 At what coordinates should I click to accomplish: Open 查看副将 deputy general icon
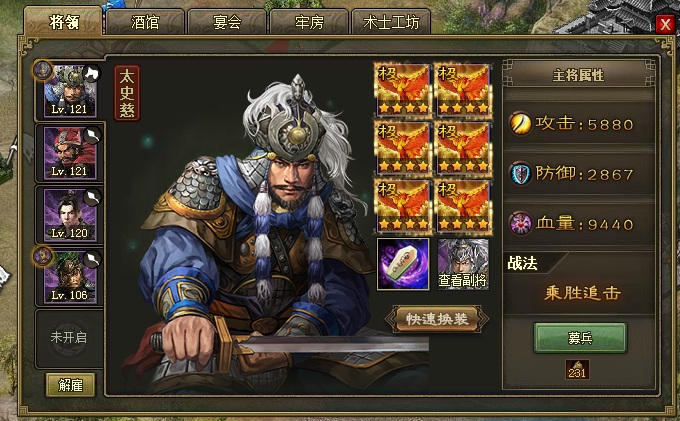(x=463, y=264)
